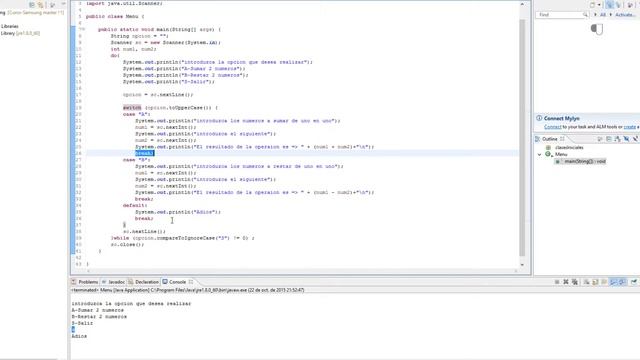Viewport: 640px width, 360px height.
Task: Open the Javadoc tab
Action: [113, 282]
